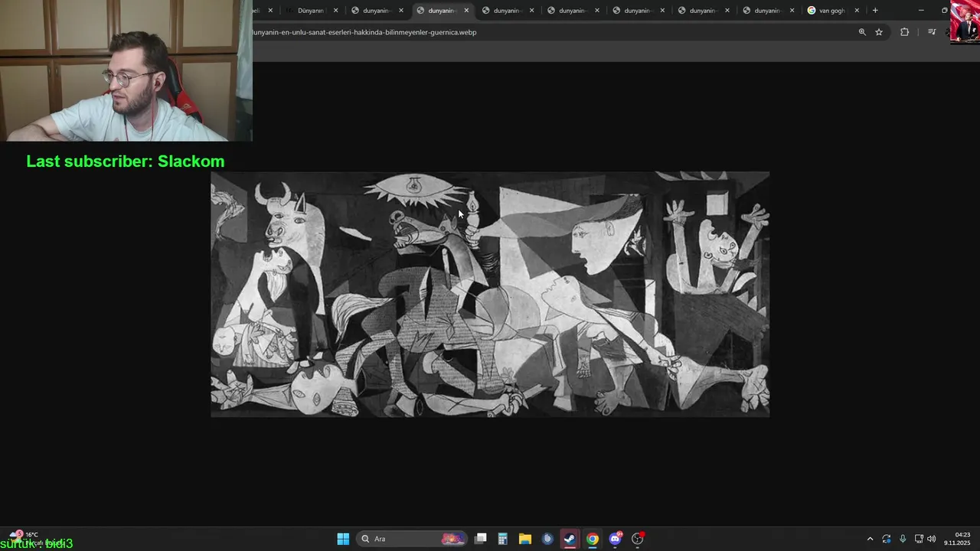980x551 pixels.
Task: Close the currently active dunyanin tab
Action: point(466,11)
